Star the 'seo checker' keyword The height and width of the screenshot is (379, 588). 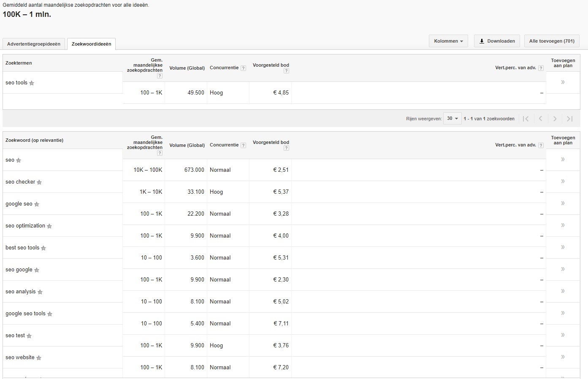(39, 182)
